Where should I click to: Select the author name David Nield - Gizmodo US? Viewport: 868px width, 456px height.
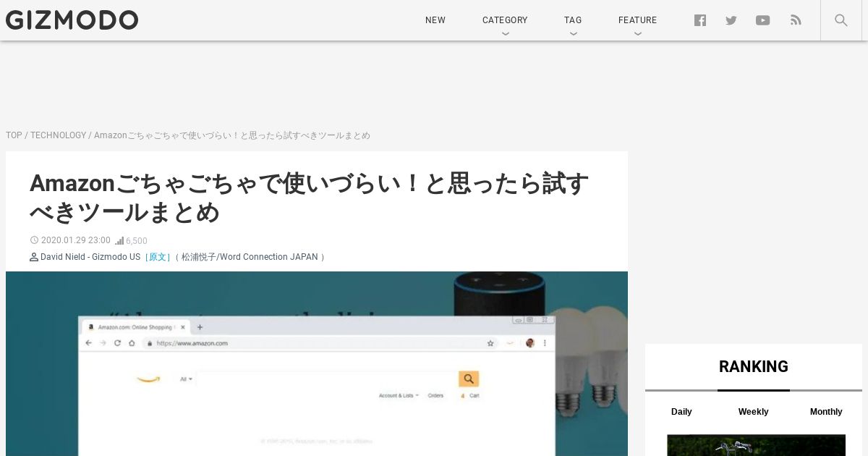click(x=90, y=257)
